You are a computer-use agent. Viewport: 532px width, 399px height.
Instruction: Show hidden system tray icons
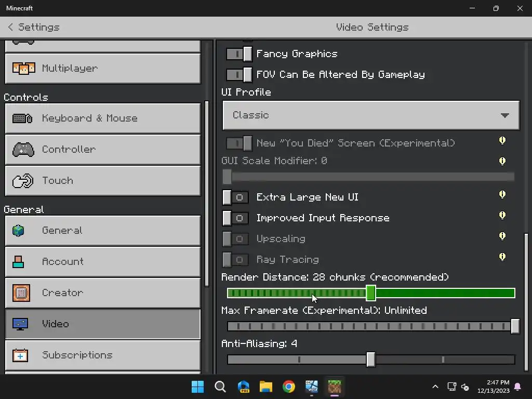click(x=435, y=387)
